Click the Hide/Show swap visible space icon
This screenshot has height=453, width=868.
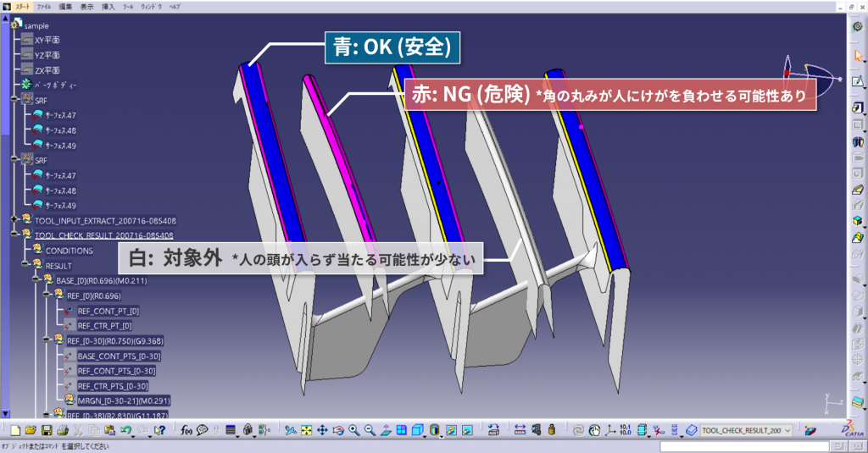pos(467,430)
